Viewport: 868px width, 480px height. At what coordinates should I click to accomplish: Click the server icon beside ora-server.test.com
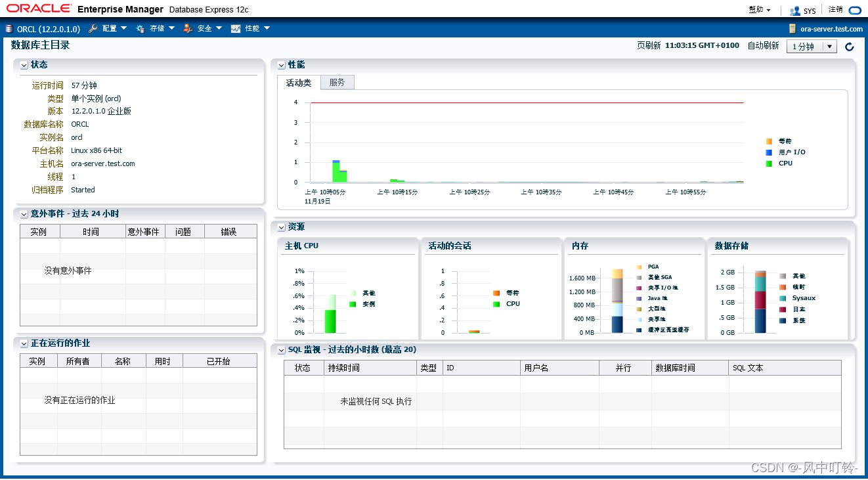coord(792,29)
